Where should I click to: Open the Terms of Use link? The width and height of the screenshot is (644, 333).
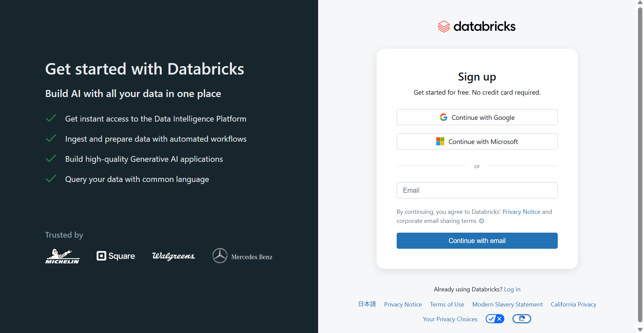pyautogui.click(x=447, y=304)
